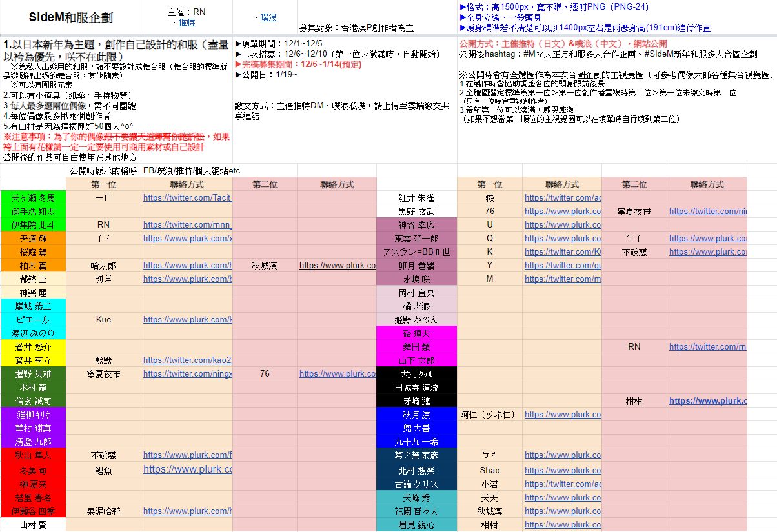Select the 獄 cell in 紅井 朱雀's row
Image resolution: width=777 pixels, height=532 pixels.
click(490, 197)
